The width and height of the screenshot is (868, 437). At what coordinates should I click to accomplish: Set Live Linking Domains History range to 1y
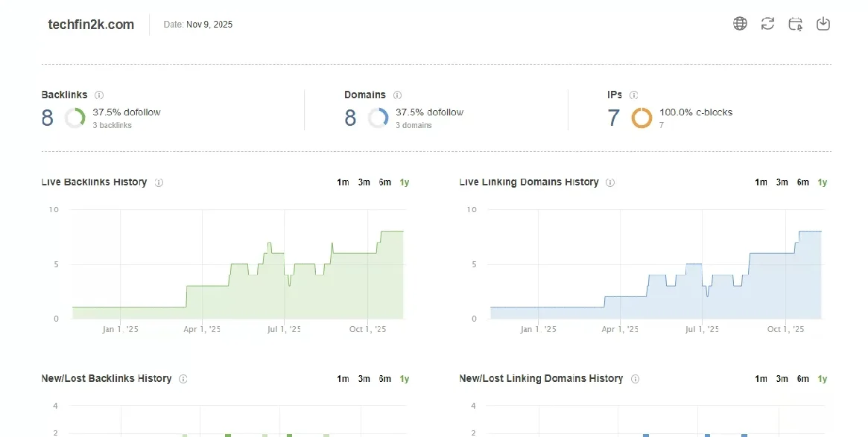823,182
